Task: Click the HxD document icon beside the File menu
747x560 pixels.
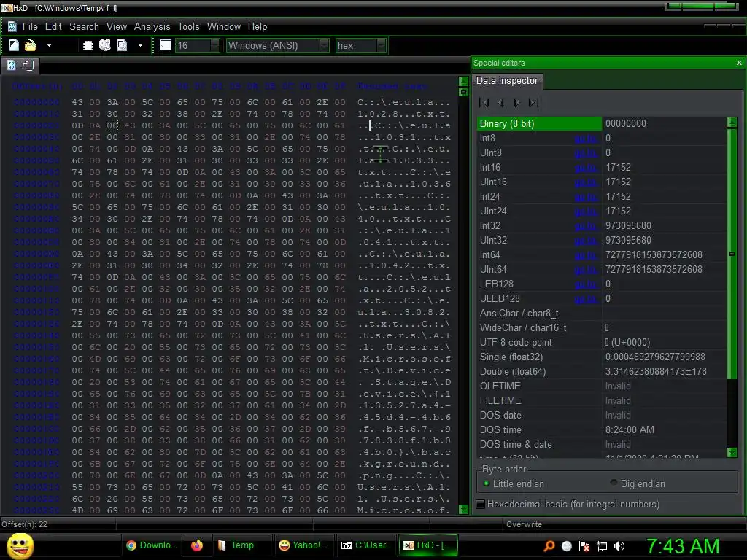Action: (12, 27)
